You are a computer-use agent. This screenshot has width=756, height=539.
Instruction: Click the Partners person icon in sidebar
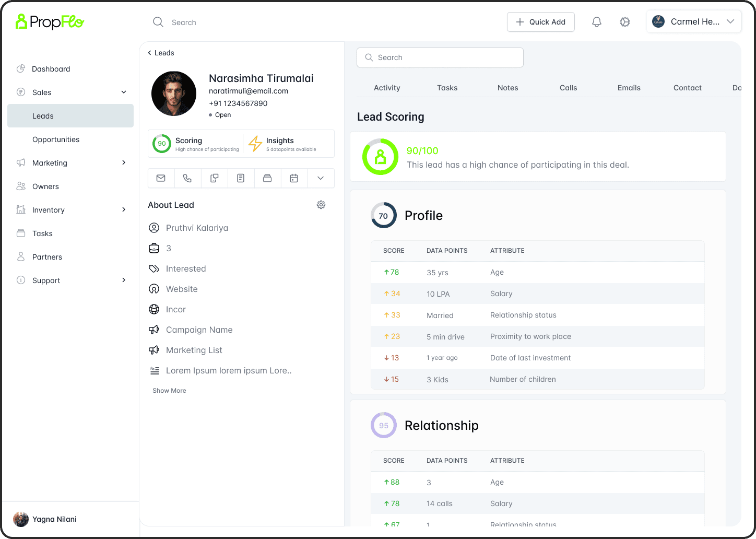pos(21,257)
